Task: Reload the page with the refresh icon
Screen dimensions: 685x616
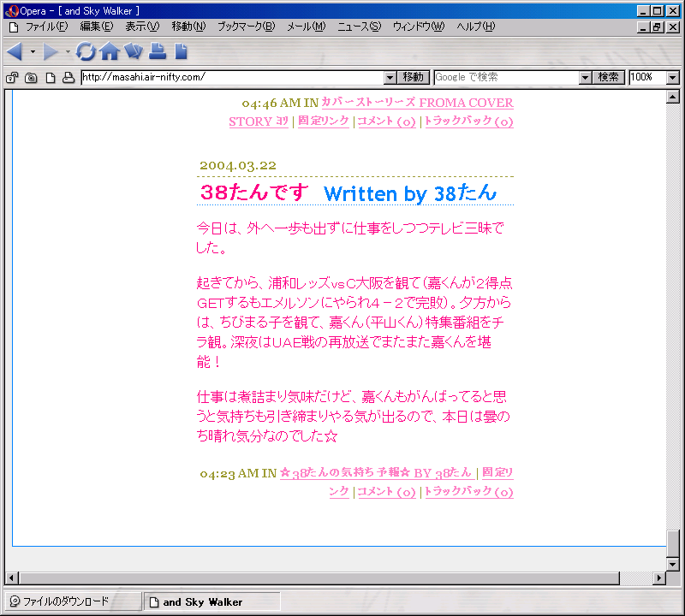Action: click(86, 51)
